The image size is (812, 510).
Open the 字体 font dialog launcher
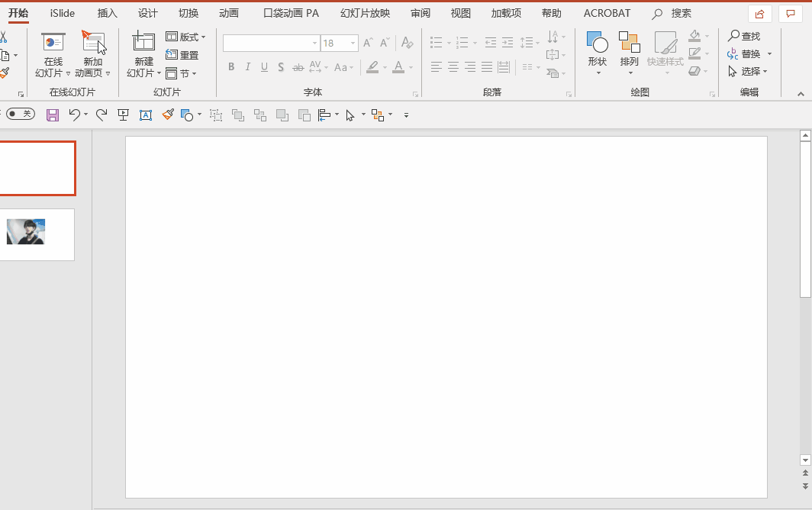415,95
